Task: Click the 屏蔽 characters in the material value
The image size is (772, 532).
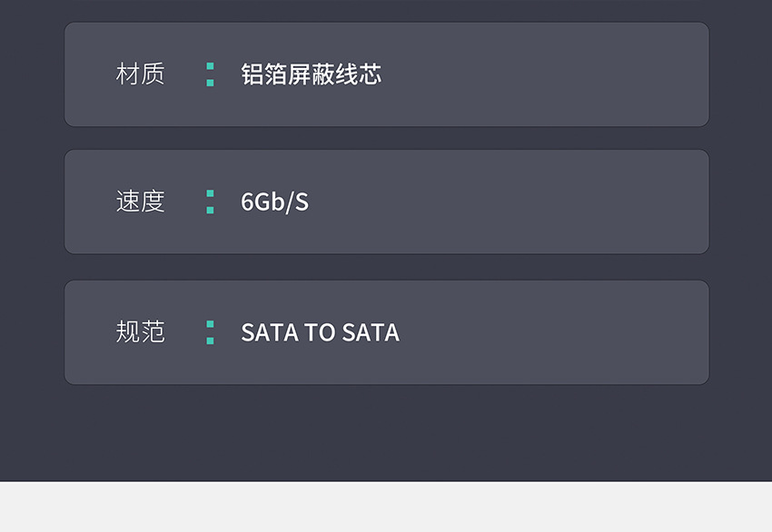Action: click(311, 74)
